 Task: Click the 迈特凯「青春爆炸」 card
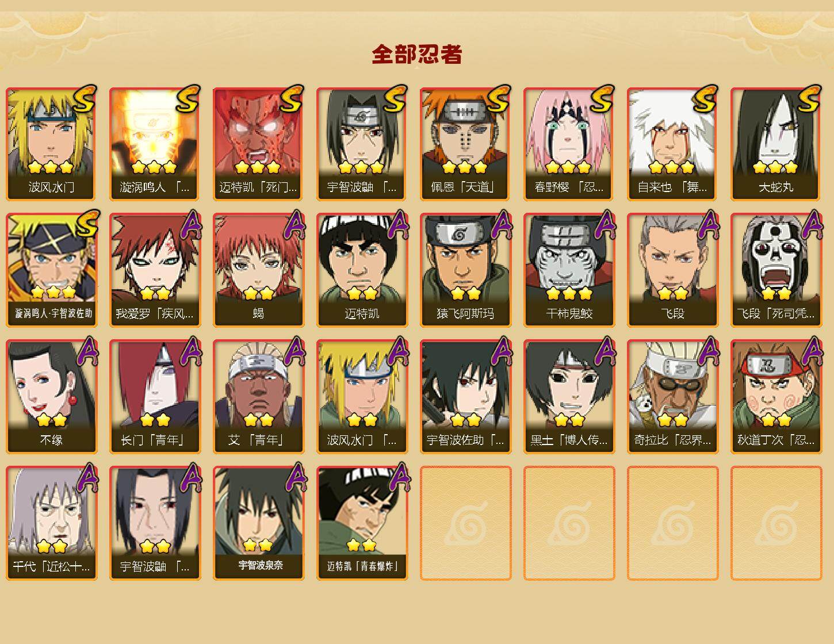(362, 523)
